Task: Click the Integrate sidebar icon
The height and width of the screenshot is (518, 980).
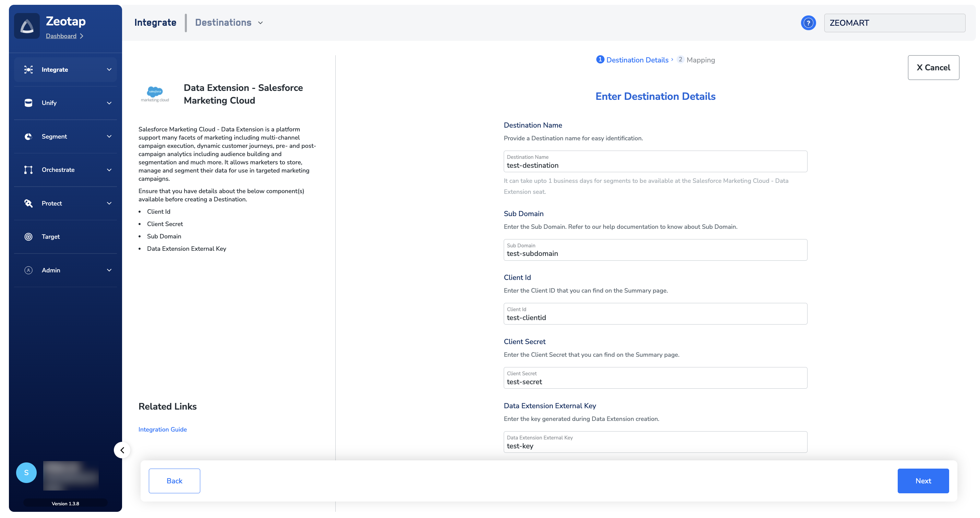Action: [x=28, y=69]
